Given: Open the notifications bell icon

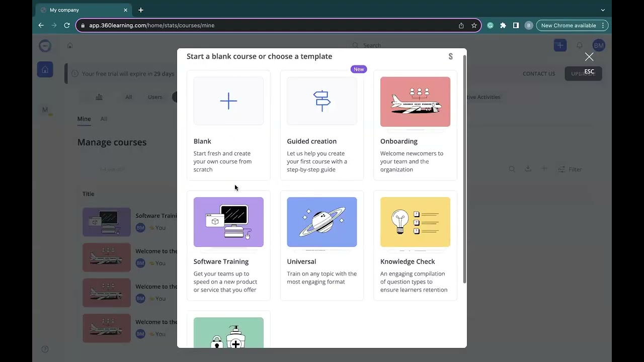Looking at the screenshot, I should pos(580,45).
